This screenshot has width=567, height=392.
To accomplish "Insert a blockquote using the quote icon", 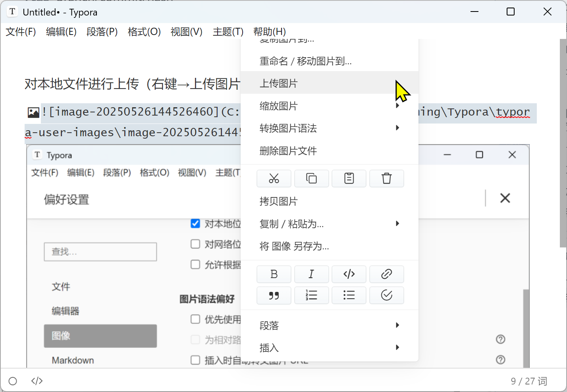I will [x=274, y=295].
